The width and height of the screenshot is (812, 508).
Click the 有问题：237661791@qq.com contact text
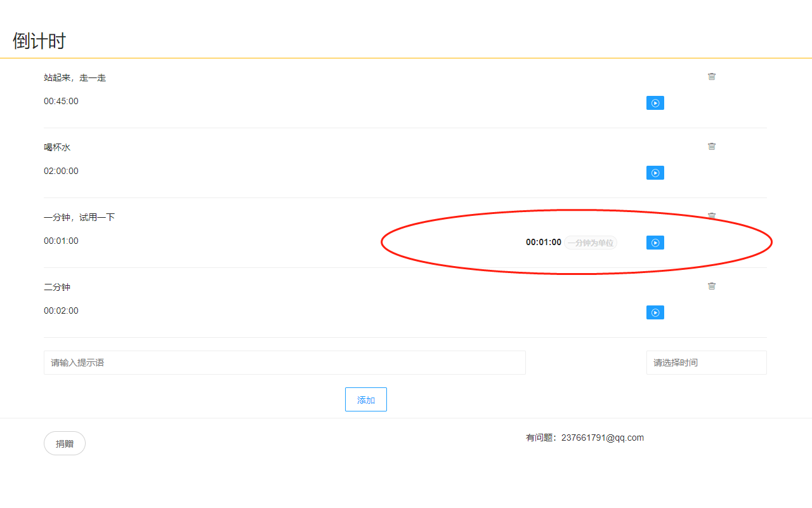[x=585, y=438]
